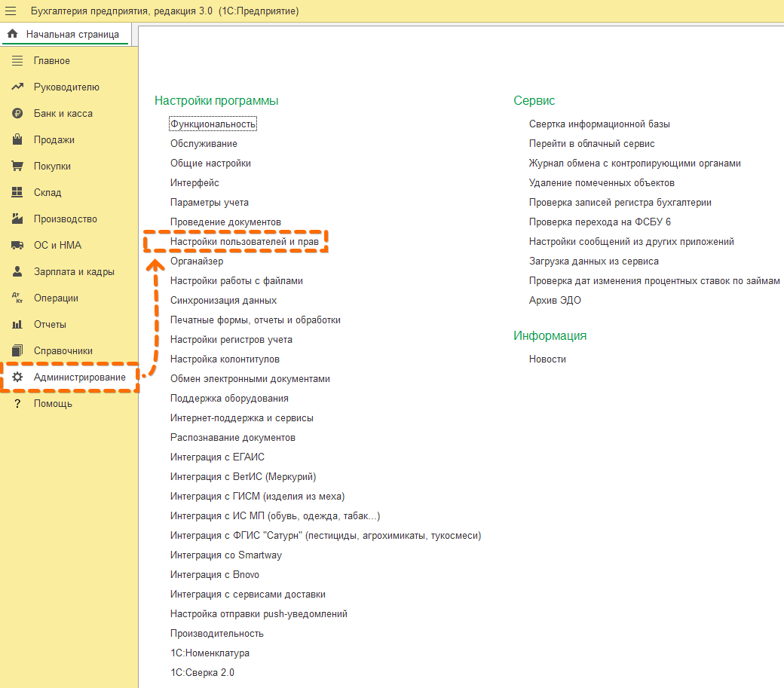Open Свертка информационной базы service
The image size is (784, 688).
tap(599, 124)
